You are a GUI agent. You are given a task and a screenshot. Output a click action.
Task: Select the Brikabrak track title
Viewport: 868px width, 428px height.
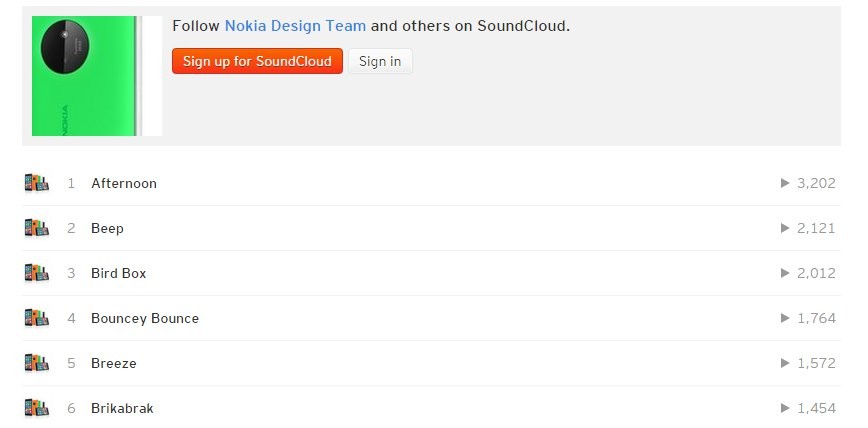point(122,408)
